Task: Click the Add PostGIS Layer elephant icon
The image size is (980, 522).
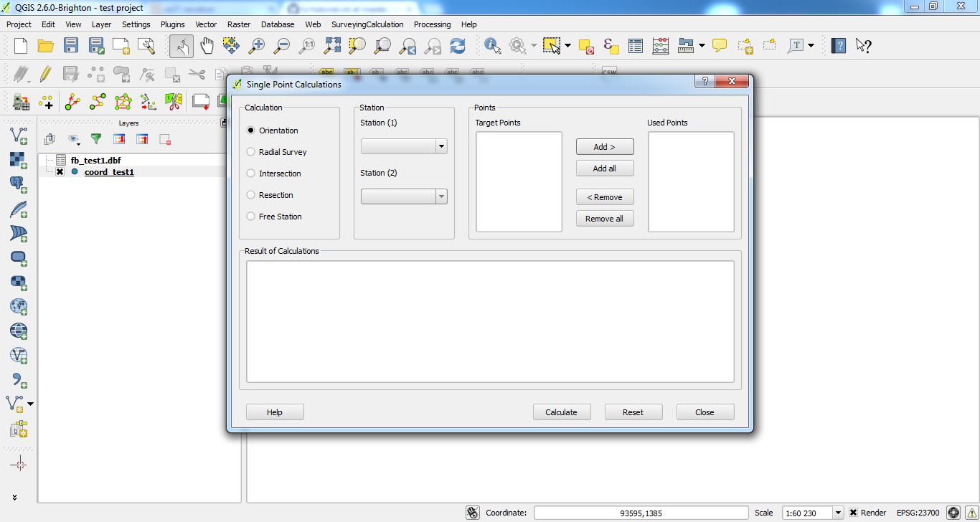Action: point(19,184)
